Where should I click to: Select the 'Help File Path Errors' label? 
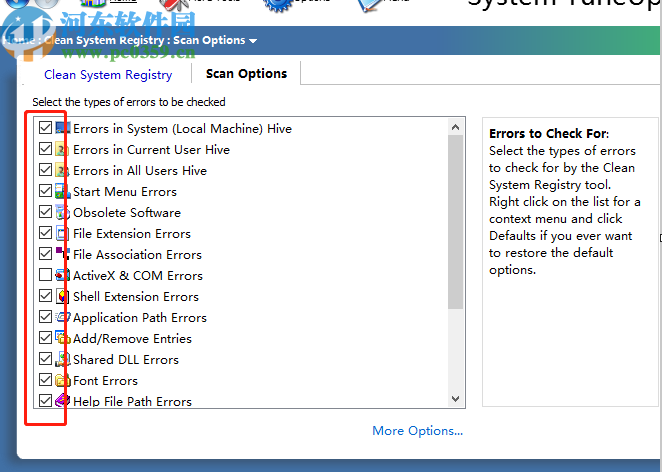[x=133, y=401]
